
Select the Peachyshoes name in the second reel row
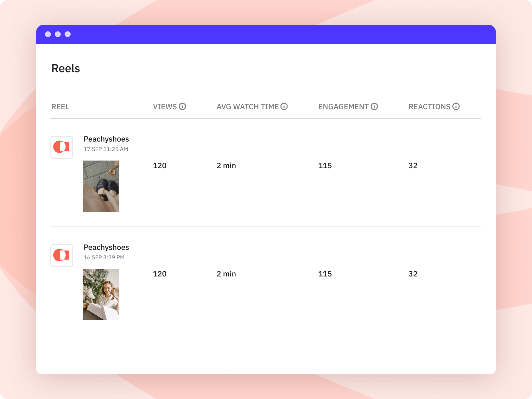point(106,247)
